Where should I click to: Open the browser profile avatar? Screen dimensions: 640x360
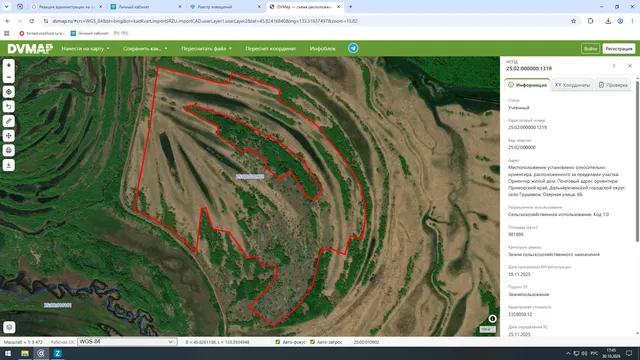pyautogui.click(x=620, y=21)
